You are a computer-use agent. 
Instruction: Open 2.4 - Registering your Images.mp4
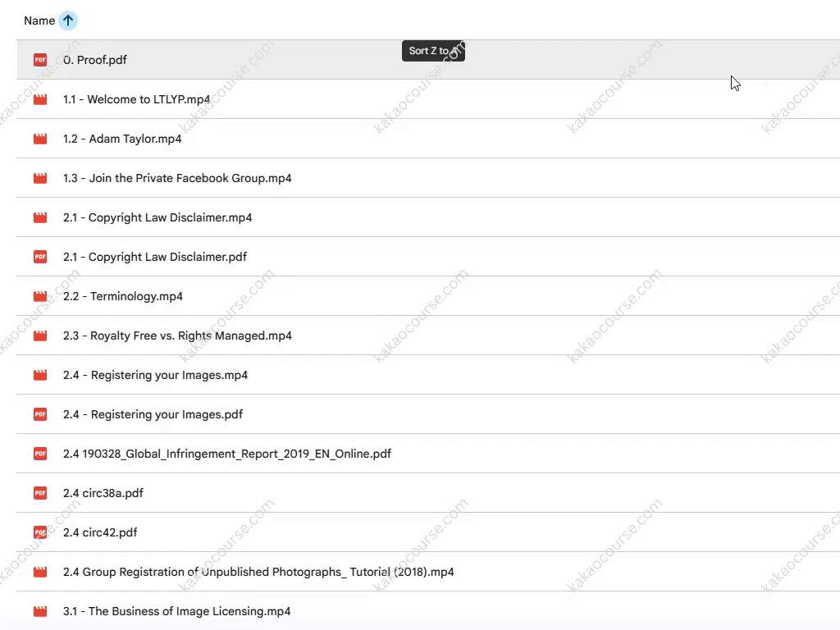coord(155,375)
